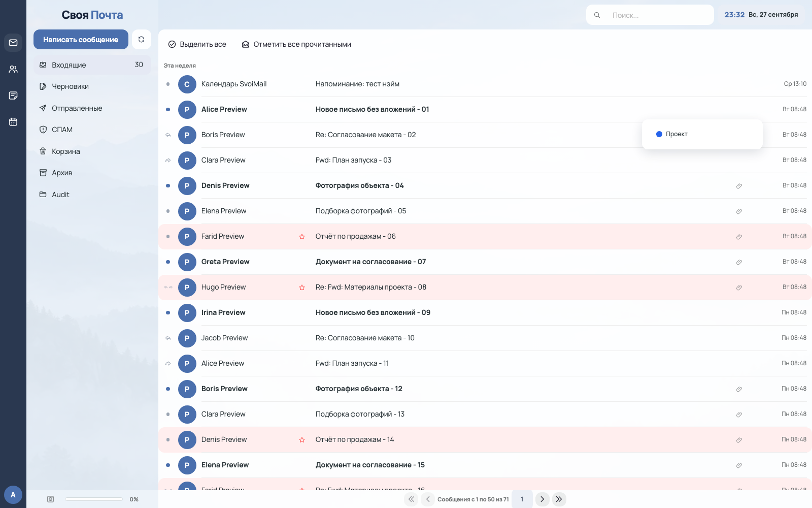
Task: Open the Архив folder
Action: 92,173
